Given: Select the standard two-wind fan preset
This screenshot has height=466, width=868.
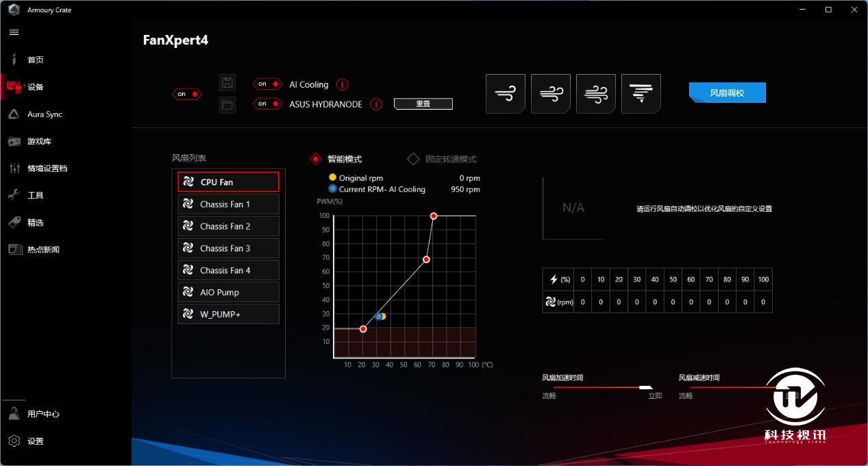Looking at the screenshot, I should coord(551,94).
